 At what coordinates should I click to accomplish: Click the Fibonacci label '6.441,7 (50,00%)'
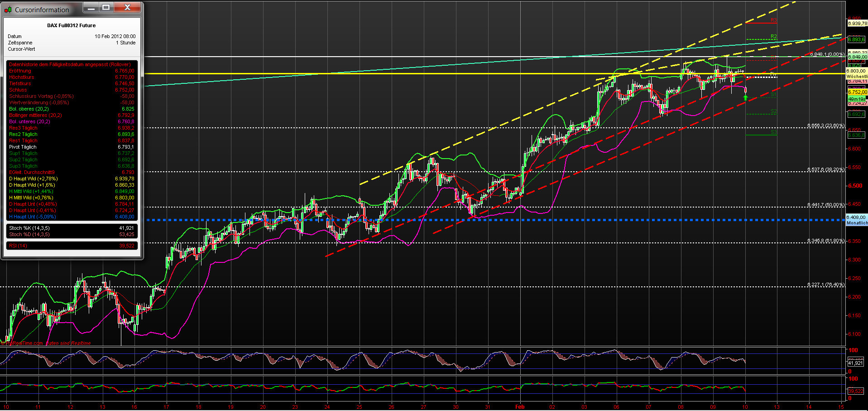coord(826,205)
